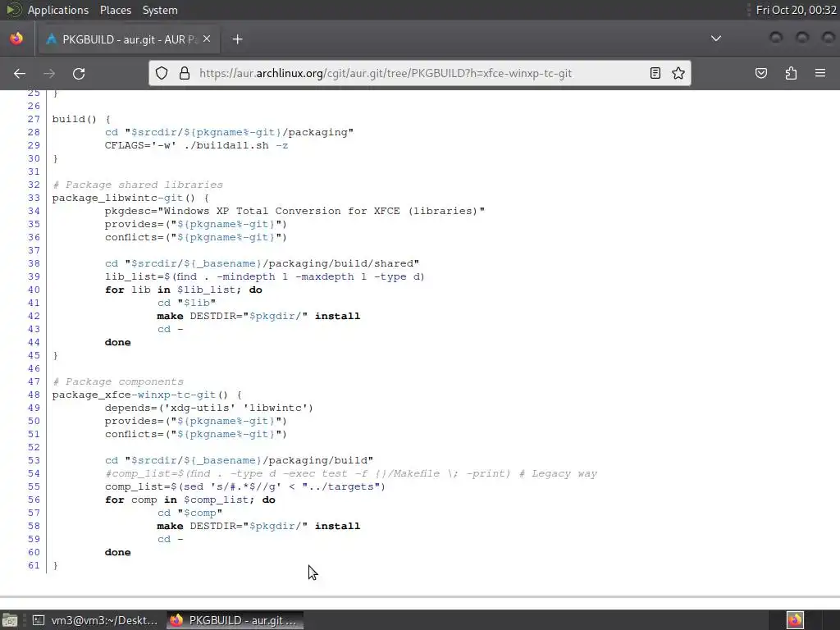Click line number 33 link
Viewport: 840px width, 630px height.
pos(34,198)
